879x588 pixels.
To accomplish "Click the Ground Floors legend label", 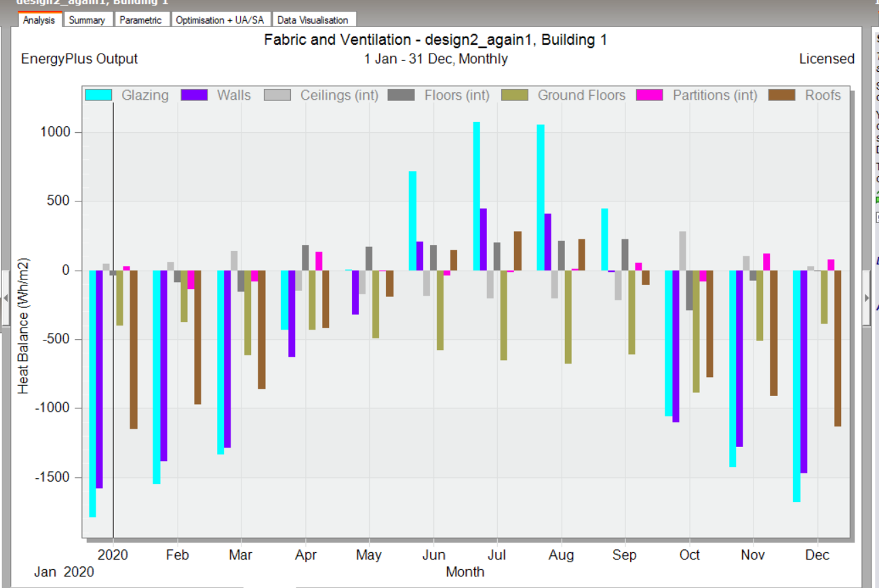I will (582, 96).
